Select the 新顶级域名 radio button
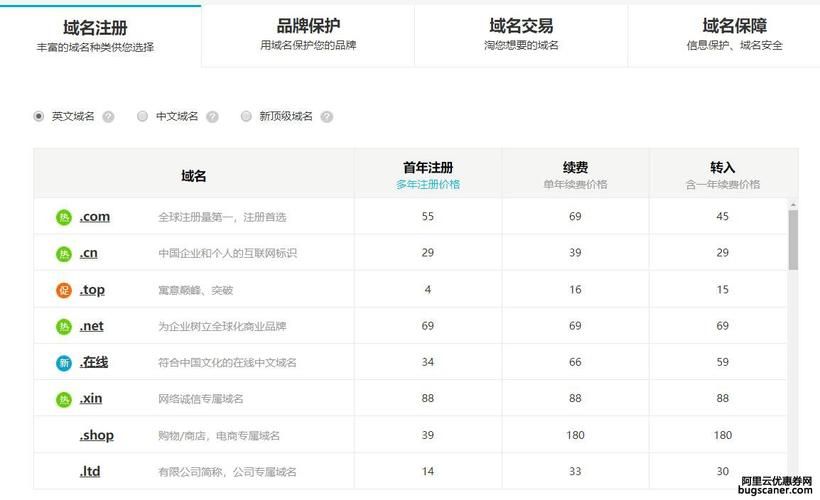The image size is (820, 500). [x=246, y=116]
